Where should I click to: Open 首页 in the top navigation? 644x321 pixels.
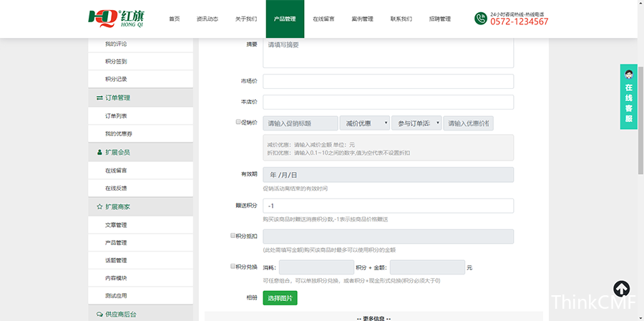pyautogui.click(x=175, y=19)
